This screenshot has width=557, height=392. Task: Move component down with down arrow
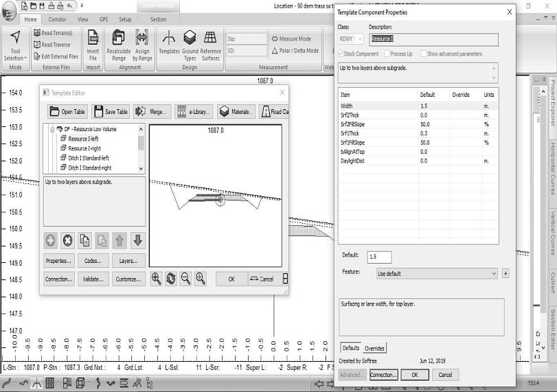[137, 240]
